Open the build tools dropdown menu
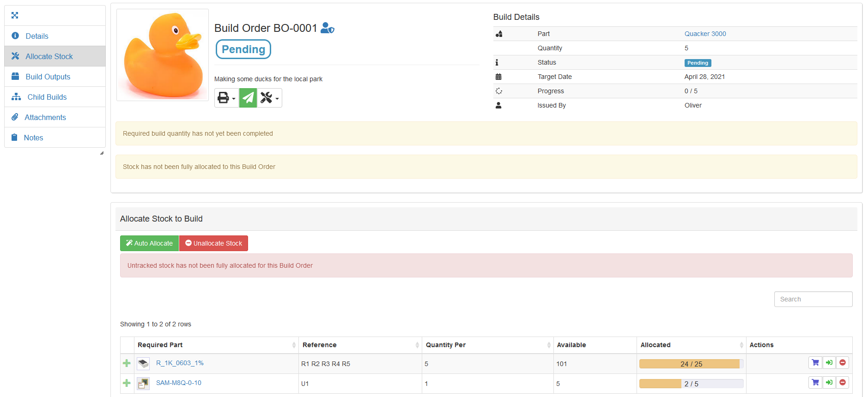 [x=270, y=98]
